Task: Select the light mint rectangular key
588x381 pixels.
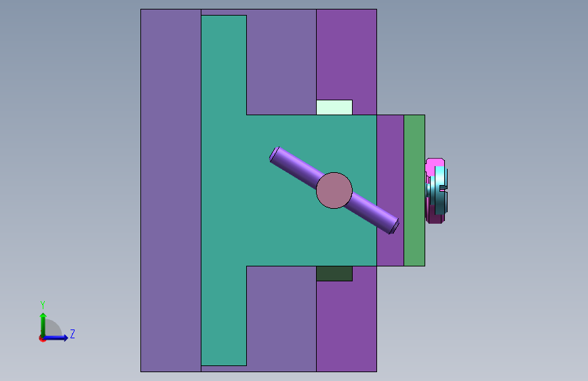Action: (x=334, y=107)
